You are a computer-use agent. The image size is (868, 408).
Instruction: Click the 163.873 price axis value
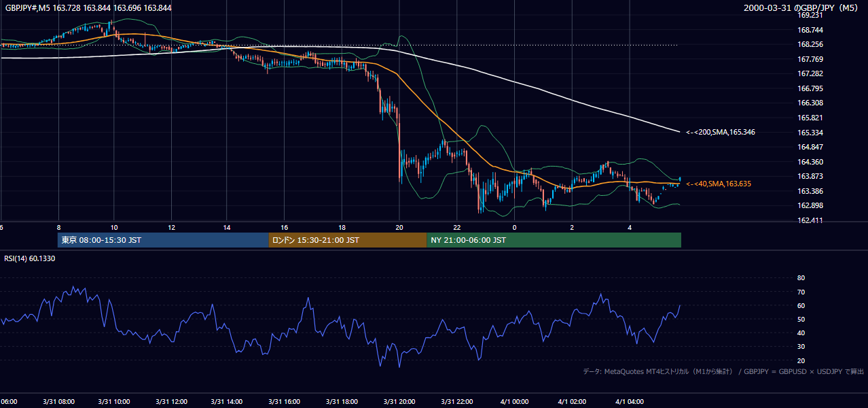click(x=810, y=176)
